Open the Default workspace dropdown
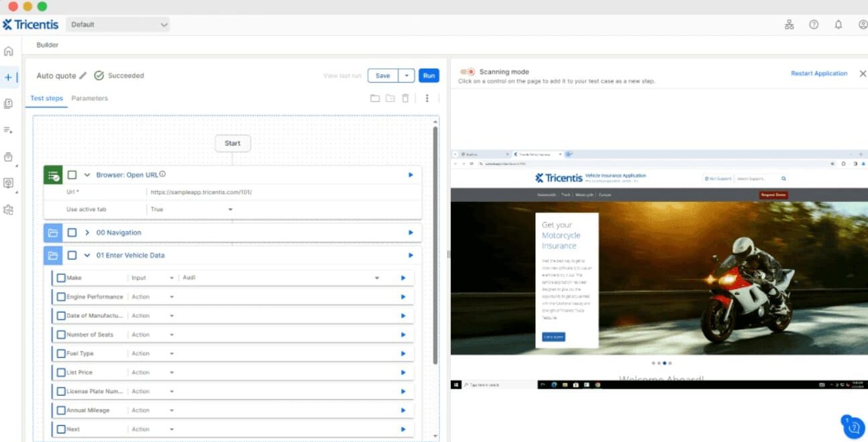Viewport: 868px width, 442px height. click(x=118, y=25)
